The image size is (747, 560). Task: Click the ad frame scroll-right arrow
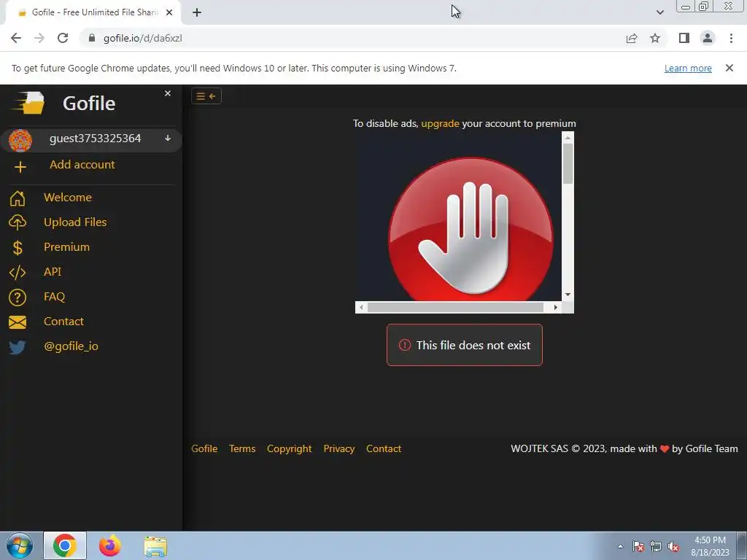click(555, 308)
